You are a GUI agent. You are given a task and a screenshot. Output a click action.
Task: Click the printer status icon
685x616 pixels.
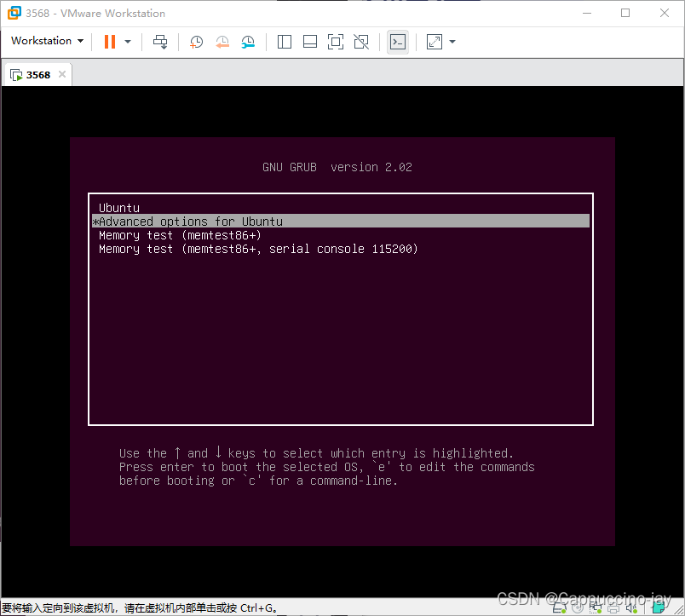click(x=613, y=607)
